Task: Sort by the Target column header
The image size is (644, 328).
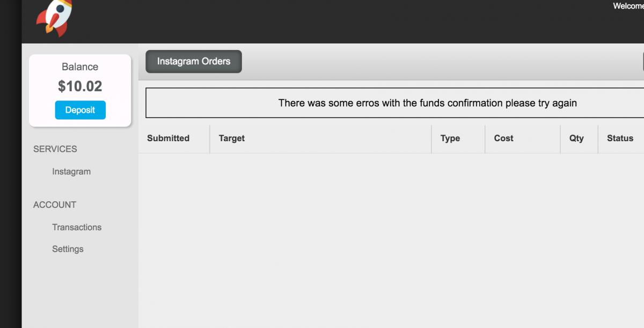Action: [x=232, y=138]
